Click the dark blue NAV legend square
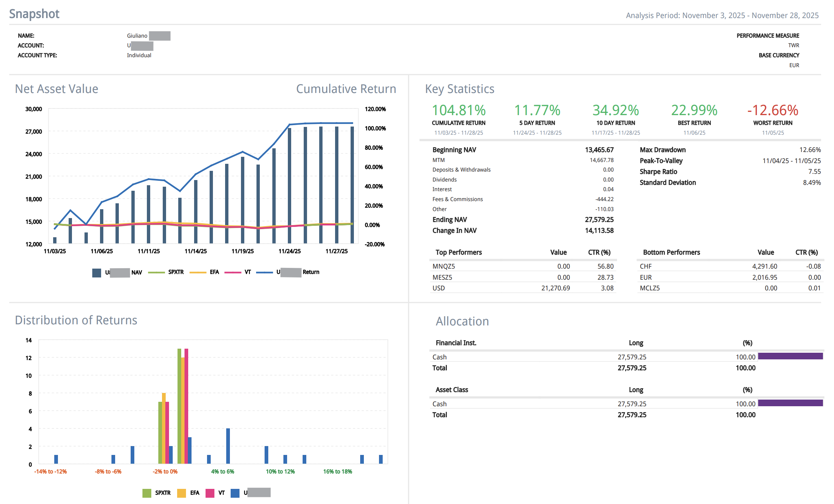The width and height of the screenshot is (834, 504). (x=97, y=273)
